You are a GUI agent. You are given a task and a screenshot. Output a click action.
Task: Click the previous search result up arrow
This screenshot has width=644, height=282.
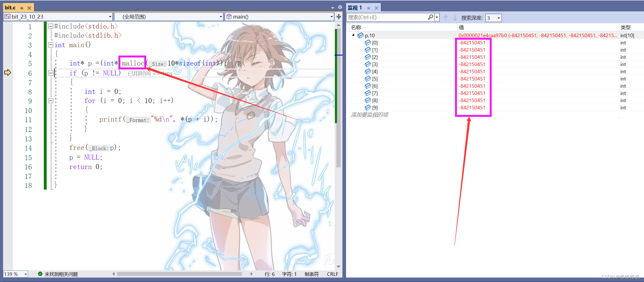point(446,18)
